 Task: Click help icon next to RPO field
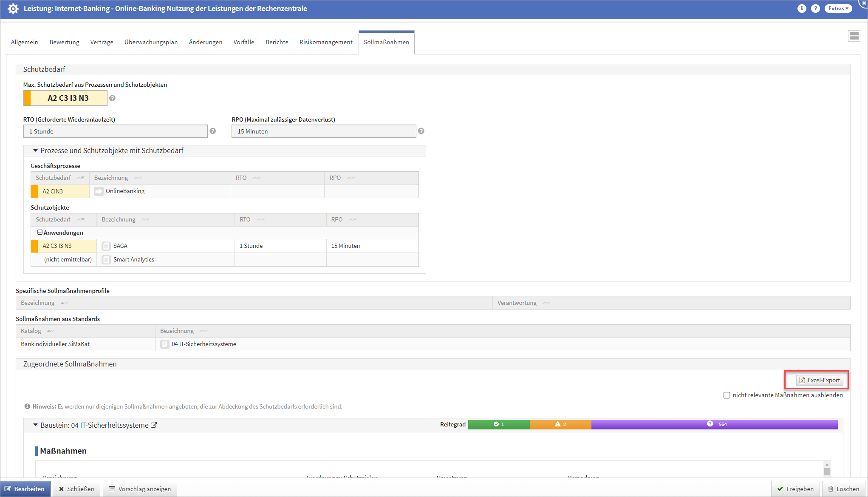[421, 131]
